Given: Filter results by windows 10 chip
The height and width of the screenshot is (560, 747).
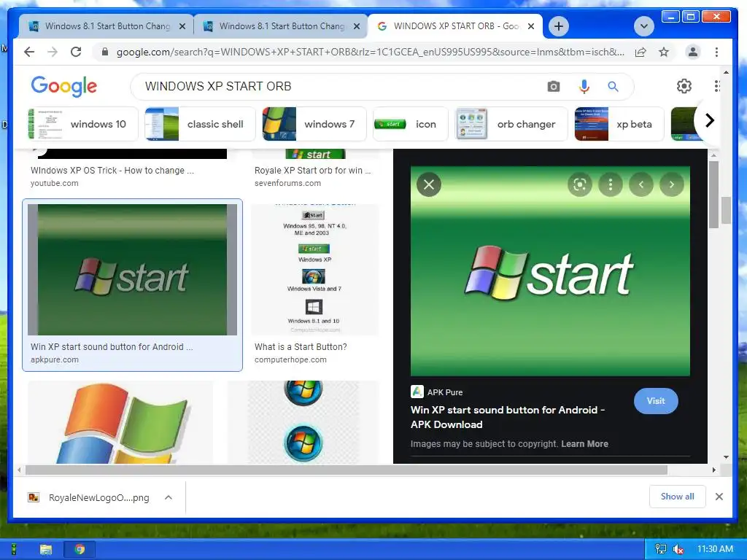Looking at the screenshot, I should tap(83, 124).
